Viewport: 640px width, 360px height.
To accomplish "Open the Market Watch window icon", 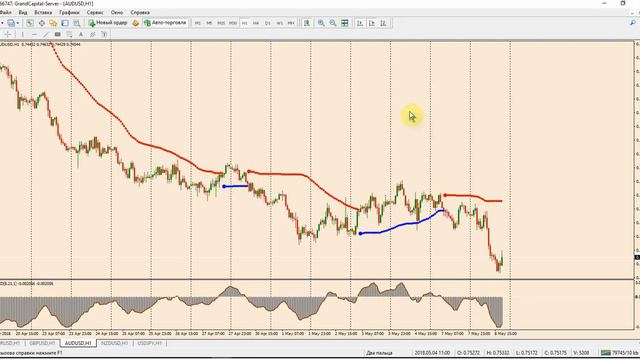I will [30, 23].
